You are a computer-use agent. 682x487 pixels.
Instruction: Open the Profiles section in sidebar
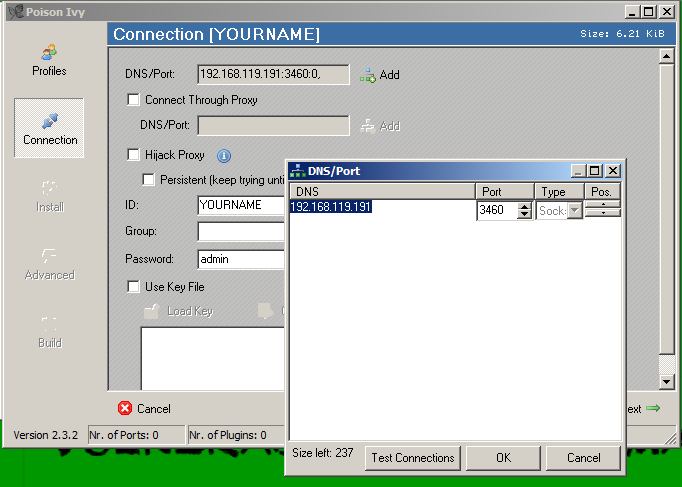click(49, 60)
